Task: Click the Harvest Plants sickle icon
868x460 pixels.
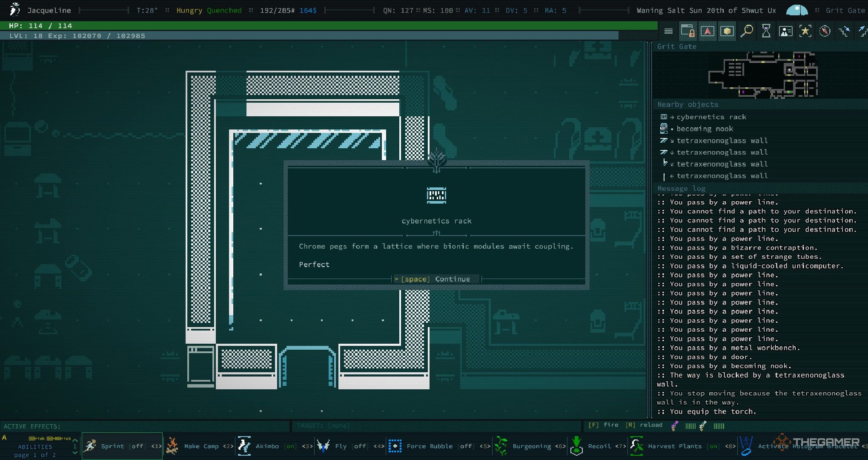Action: click(x=636, y=446)
